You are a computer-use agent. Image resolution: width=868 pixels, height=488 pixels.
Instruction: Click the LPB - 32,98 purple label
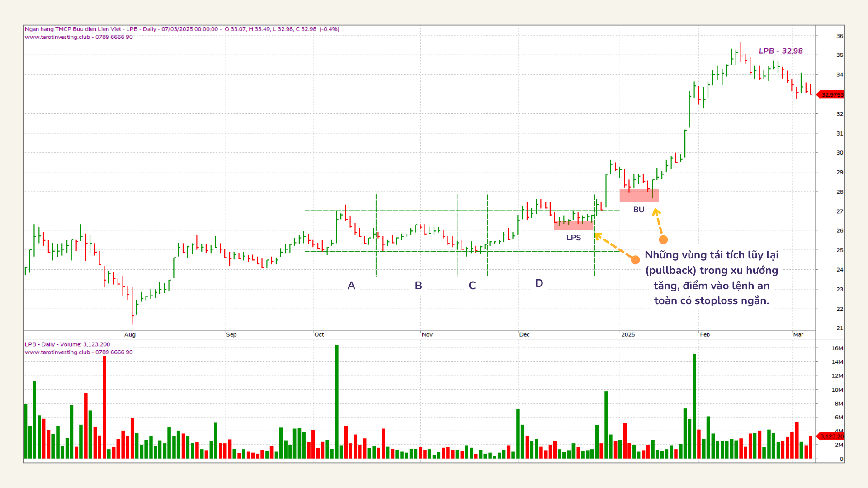click(x=781, y=51)
